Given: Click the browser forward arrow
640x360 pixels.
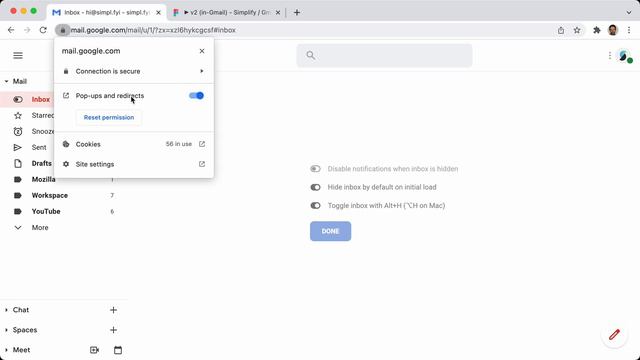Looking at the screenshot, I should (27, 30).
